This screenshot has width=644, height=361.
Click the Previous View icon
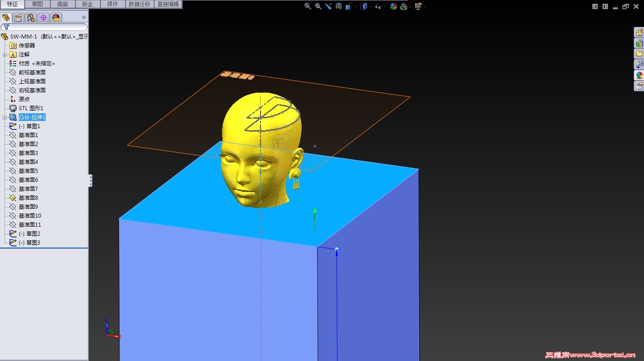click(x=328, y=6)
